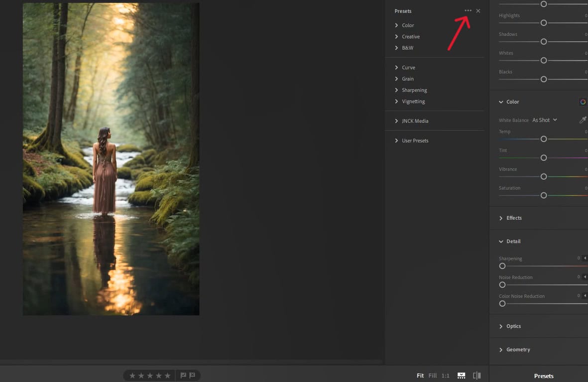Image resolution: width=588 pixels, height=382 pixels.
Task: Expand the Curve presets group
Action: [405, 68]
